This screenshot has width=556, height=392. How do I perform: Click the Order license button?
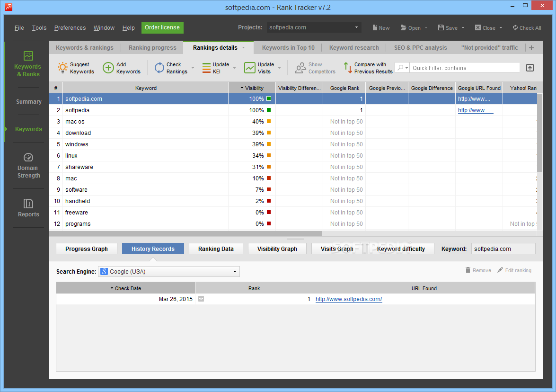pyautogui.click(x=162, y=27)
